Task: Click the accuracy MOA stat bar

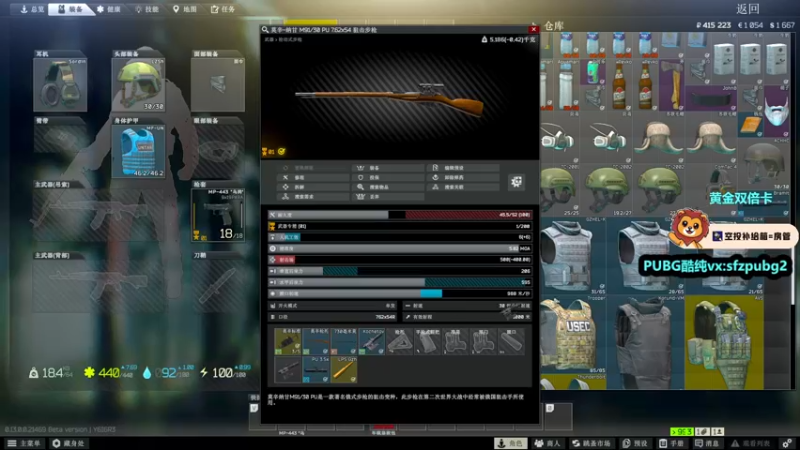Action: (x=400, y=248)
